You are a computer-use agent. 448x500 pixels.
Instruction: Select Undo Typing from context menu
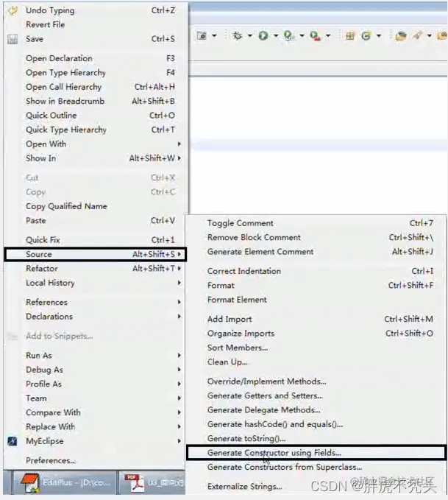click(96, 10)
